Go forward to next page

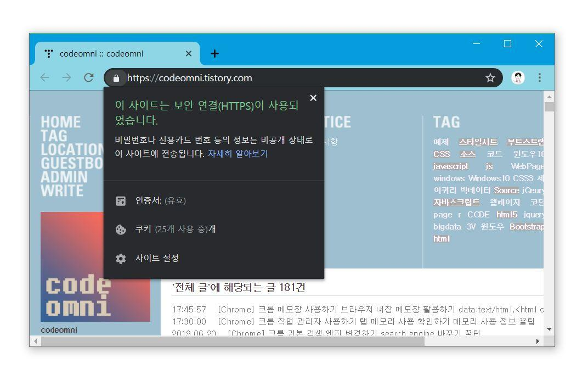[67, 78]
